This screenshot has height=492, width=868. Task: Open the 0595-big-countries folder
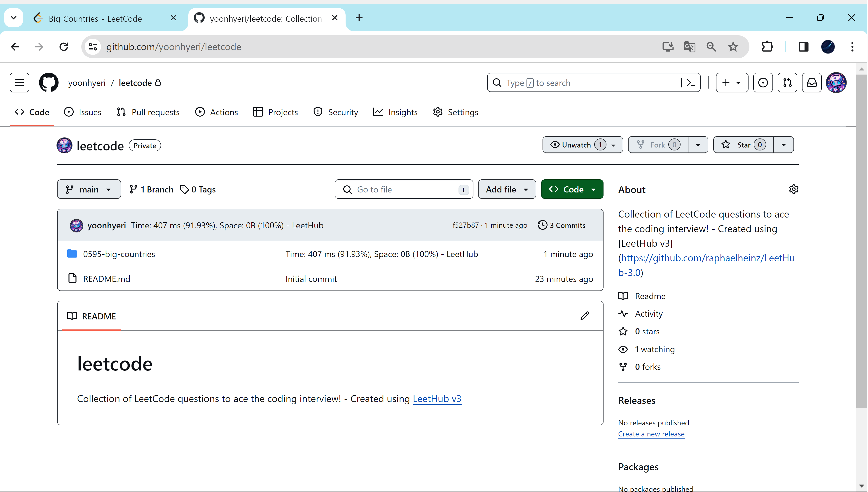pyautogui.click(x=119, y=254)
